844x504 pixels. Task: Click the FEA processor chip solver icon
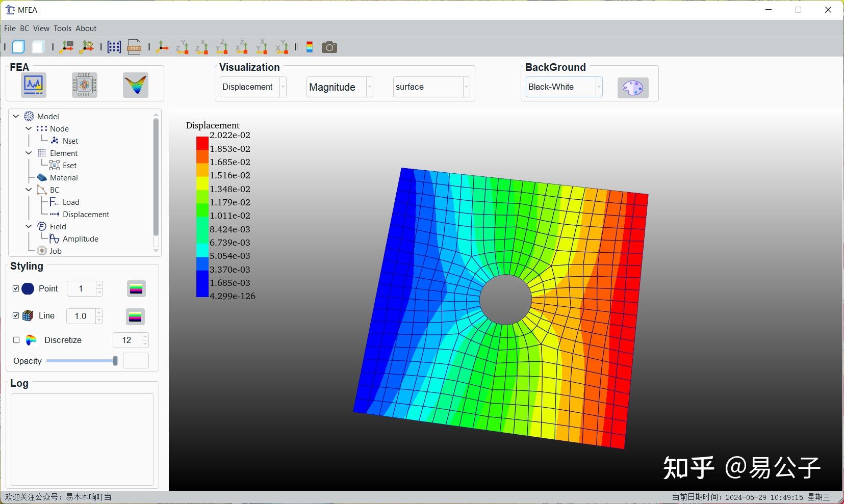85,85
